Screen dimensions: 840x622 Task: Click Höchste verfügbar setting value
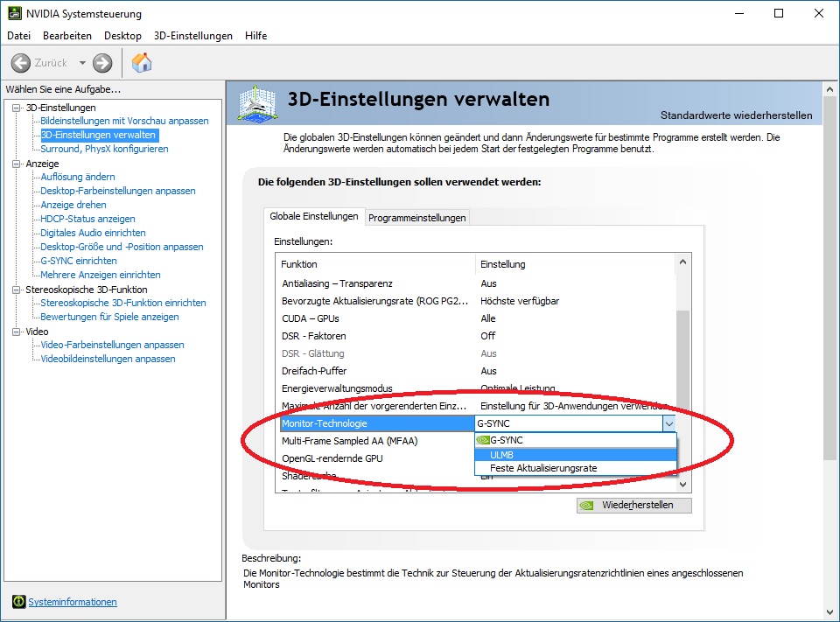click(x=520, y=301)
